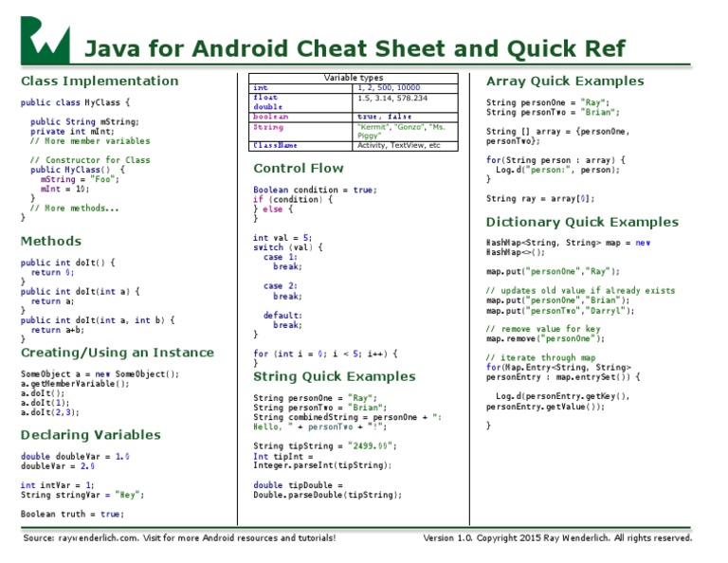This screenshot has height=563, width=728.
Task: Click 'public int doIt(int a, int b) {' line
Action: (x=98, y=320)
